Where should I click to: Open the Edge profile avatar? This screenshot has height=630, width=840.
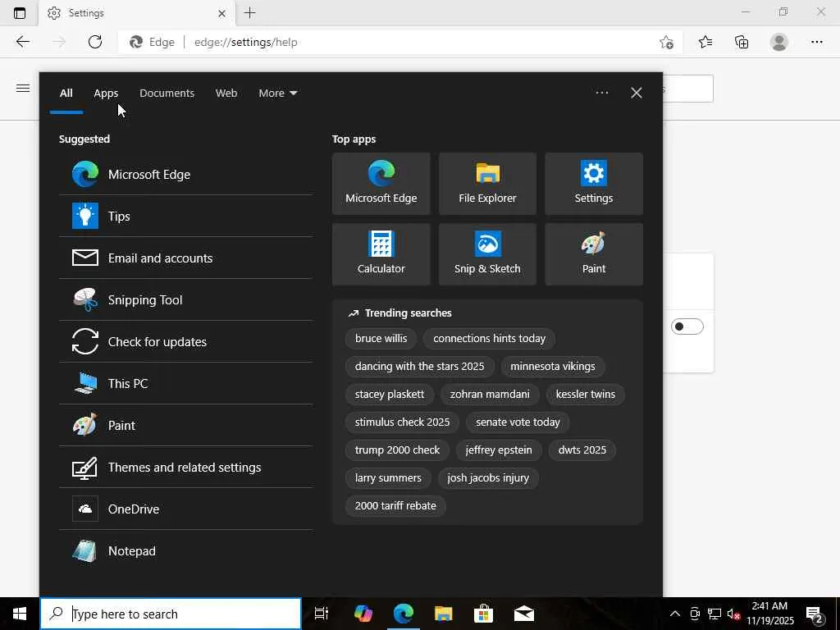point(779,42)
